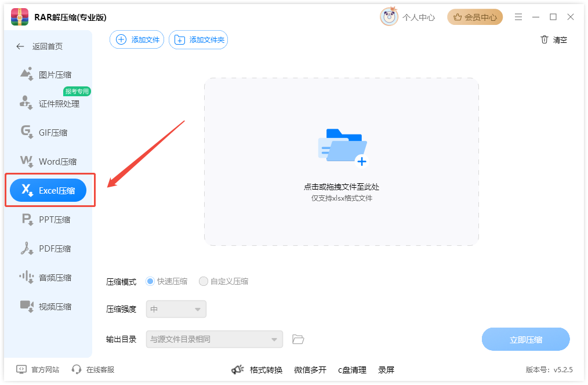Click the 图片压缩 picture icon

point(27,74)
